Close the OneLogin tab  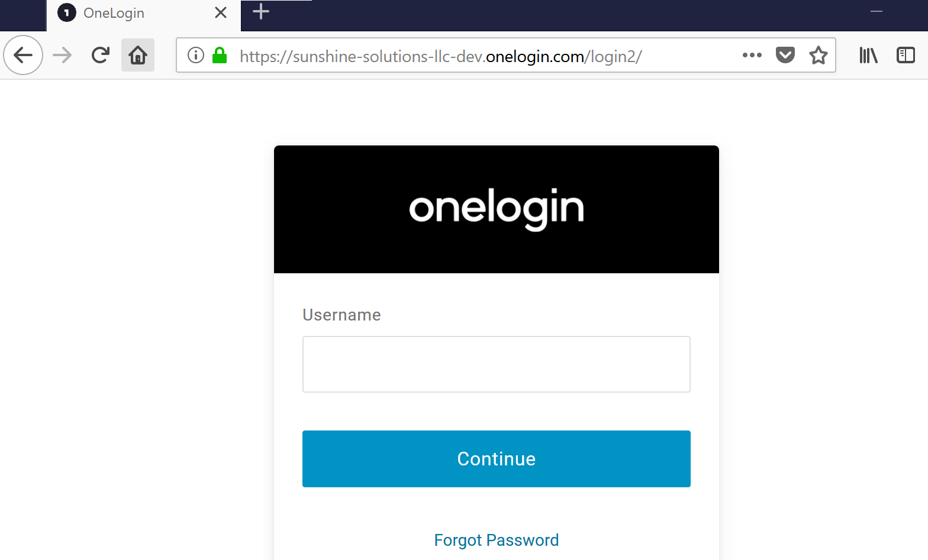tap(221, 13)
